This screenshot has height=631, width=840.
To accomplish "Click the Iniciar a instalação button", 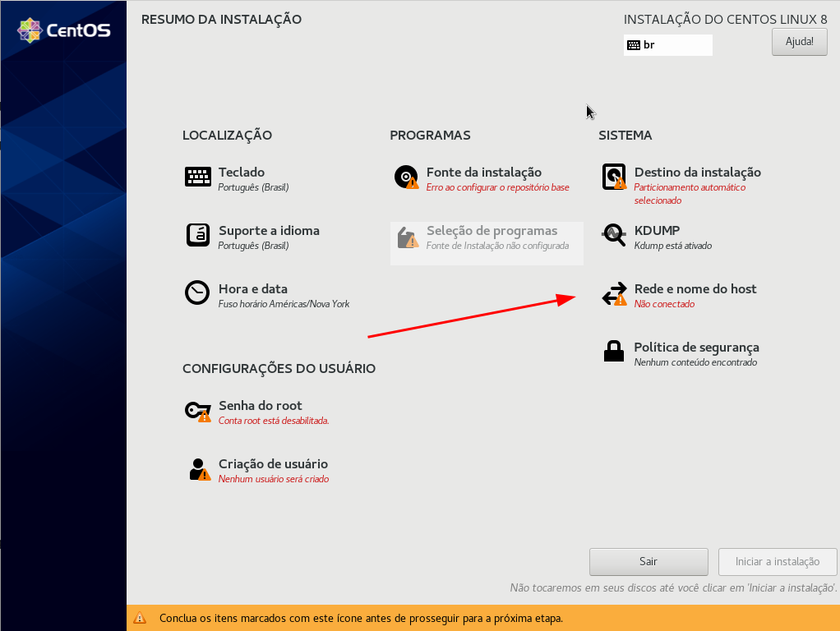I will pos(778,561).
